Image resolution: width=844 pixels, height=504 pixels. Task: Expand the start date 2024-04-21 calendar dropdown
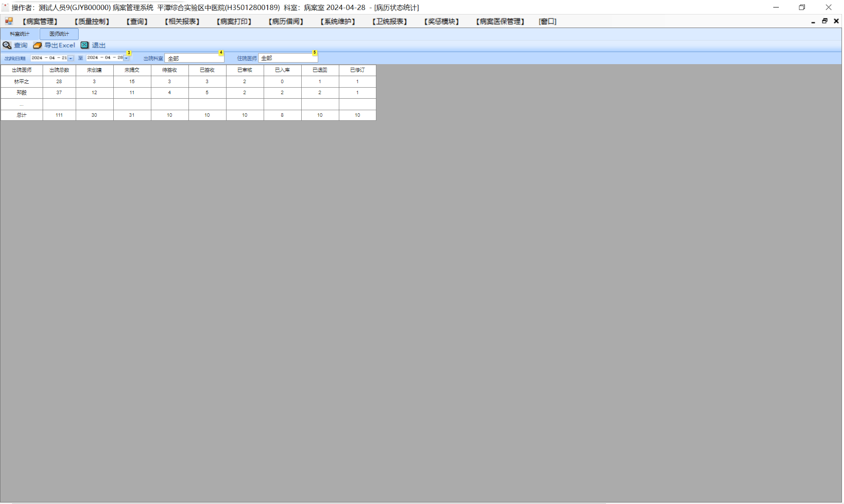coord(71,58)
